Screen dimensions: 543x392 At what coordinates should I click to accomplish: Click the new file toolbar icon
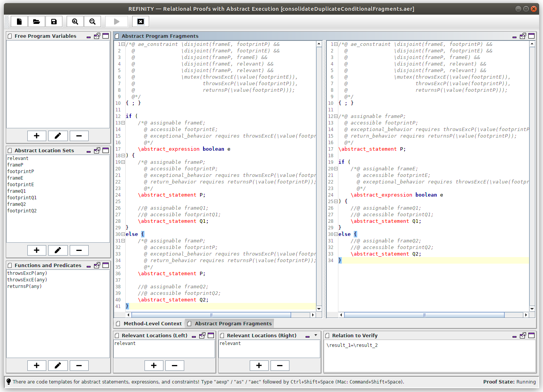coord(19,22)
